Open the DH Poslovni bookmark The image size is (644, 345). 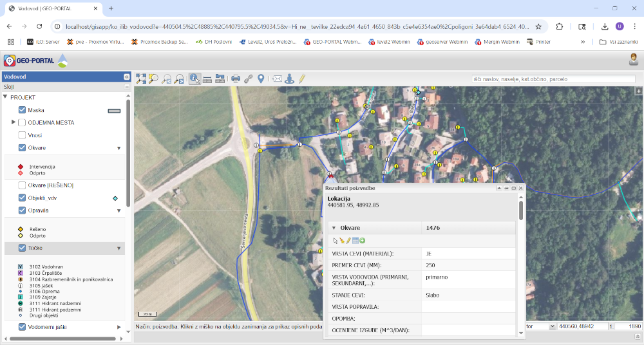[214, 42]
